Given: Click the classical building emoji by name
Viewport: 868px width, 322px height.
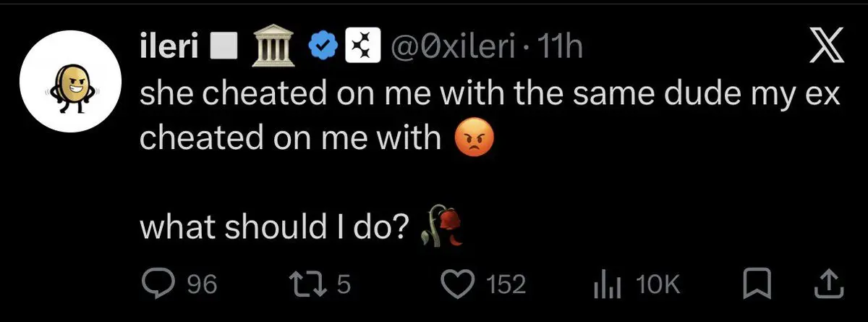Looking at the screenshot, I should click(x=271, y=48).
